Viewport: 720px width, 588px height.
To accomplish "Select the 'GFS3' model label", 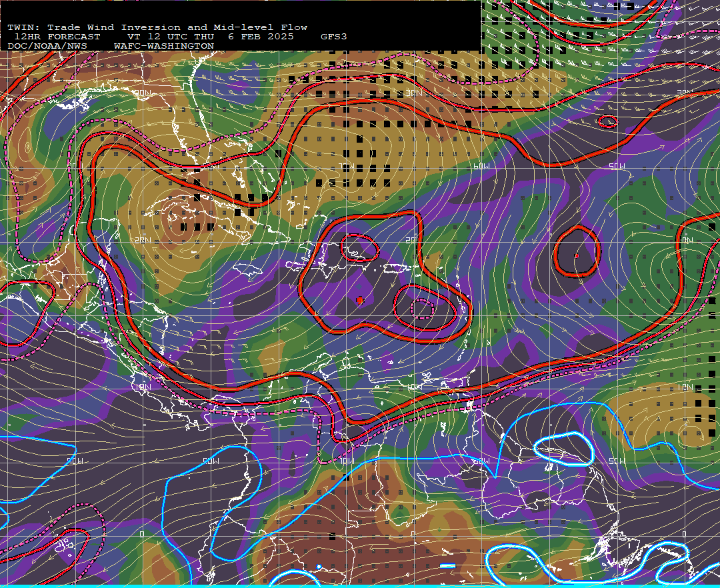I will (334, 37).
